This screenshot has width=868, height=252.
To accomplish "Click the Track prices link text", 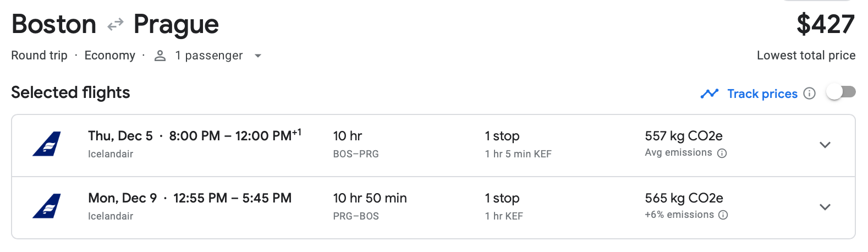I will coord(762,94).
